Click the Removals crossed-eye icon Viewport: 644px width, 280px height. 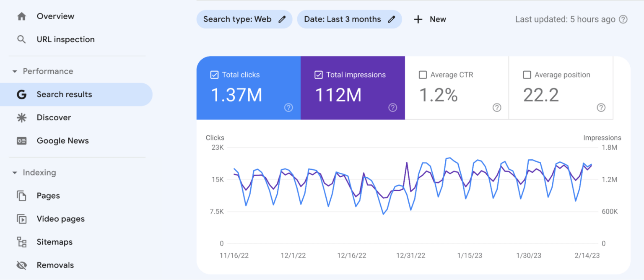[21, 265]
